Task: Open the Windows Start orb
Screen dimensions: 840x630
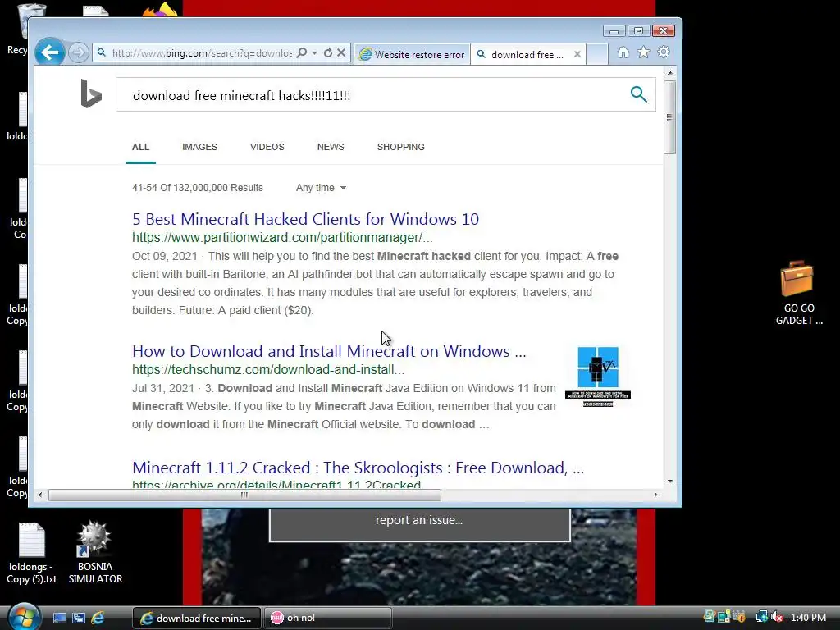Action: [24, 617]
